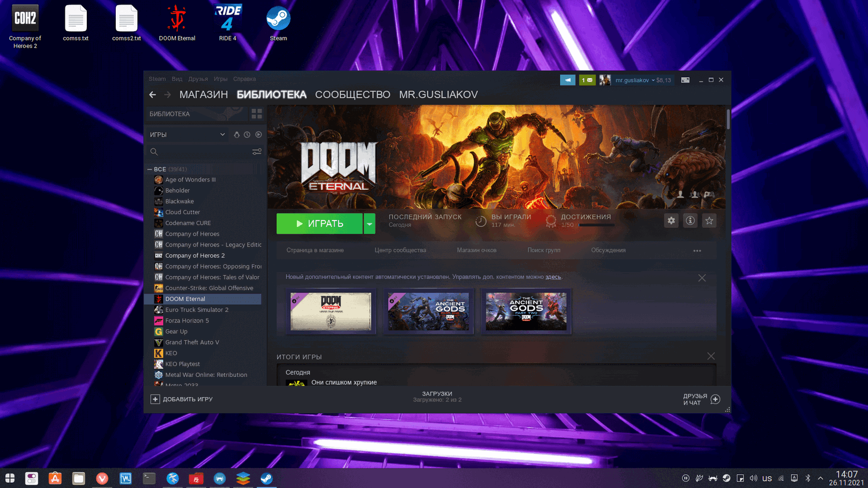868x488 pixels.
Task: Open the three-dot more links menu
Action: (x=697, y=251)
